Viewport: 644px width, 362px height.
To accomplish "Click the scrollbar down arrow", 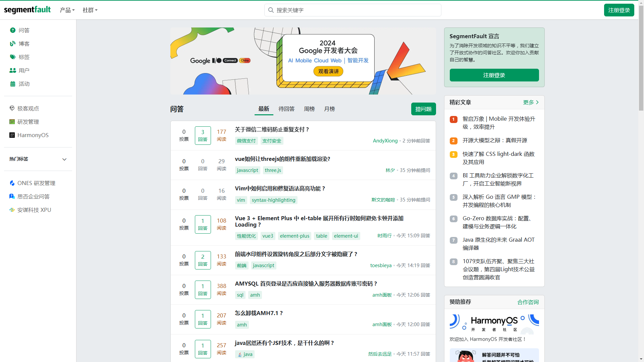I will [641, 359].
